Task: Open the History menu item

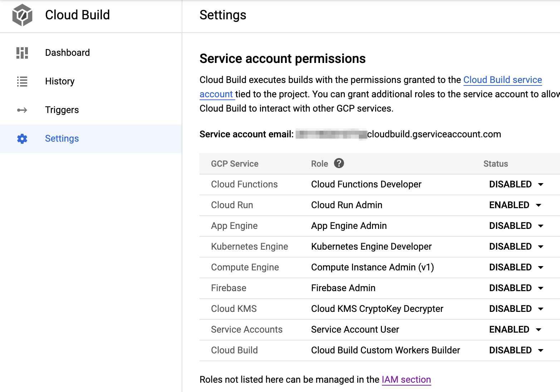Action: (x=91, y=81)
